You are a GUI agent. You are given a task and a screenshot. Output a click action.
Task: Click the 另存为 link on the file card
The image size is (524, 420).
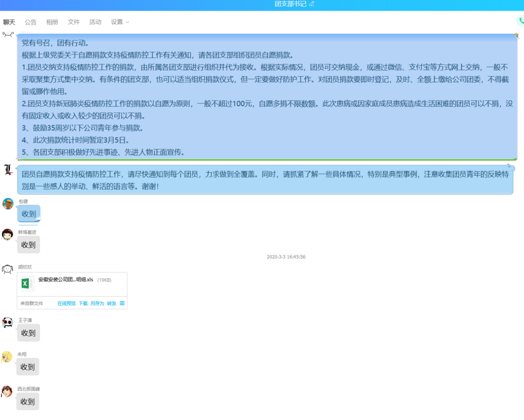pyautogui.click(x=97, y=303)
